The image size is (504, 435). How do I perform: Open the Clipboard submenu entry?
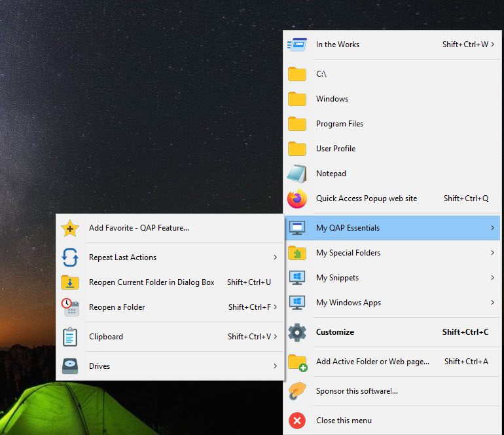click(x=170, y=337)
